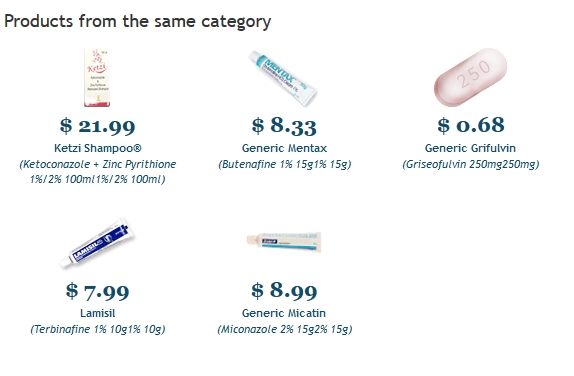
Task: Open the Ketzi Shampoo® product link
Action: 98,148
